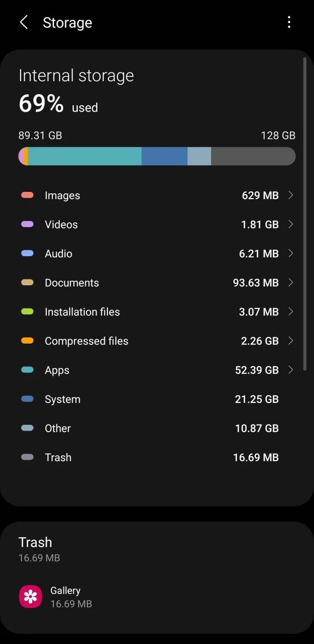Click the Apps row chevron arrow

pyautogui.click(x=291, y=370)
